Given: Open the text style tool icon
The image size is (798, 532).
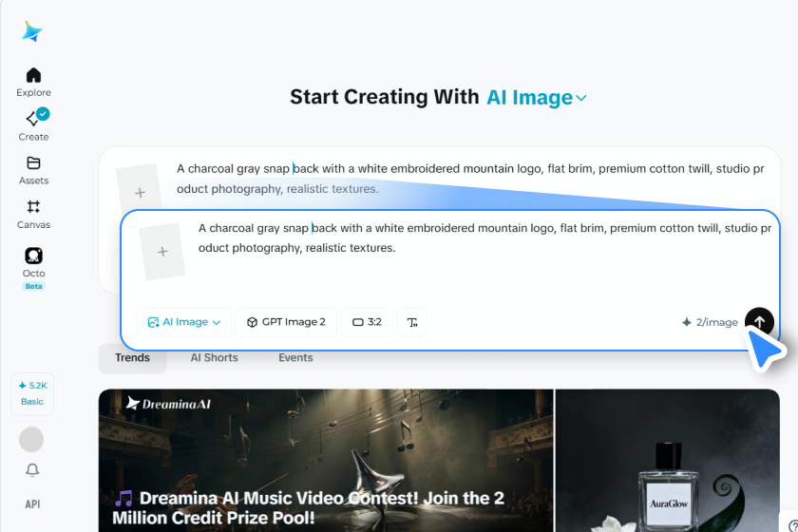Looking at the screenshot, I should tap(412, 322).
